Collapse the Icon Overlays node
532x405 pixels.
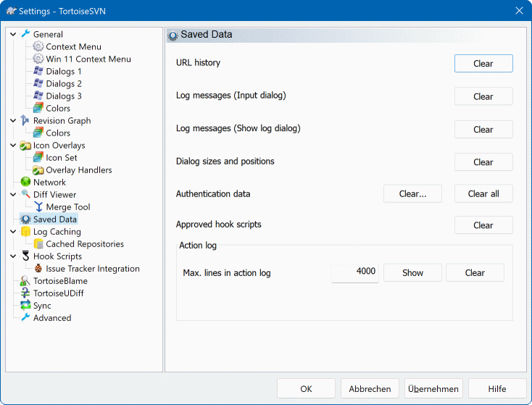pyautogui.click(x=13, y=145)
